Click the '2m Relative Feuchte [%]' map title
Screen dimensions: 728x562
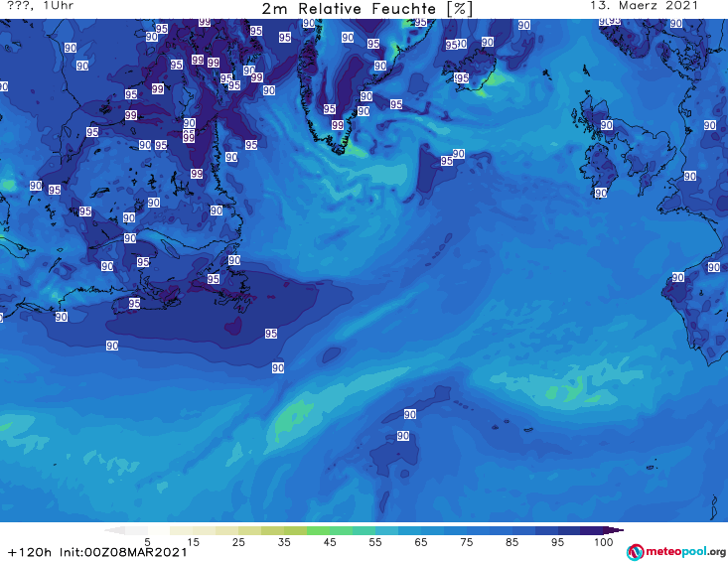click(x=367, y=9)
